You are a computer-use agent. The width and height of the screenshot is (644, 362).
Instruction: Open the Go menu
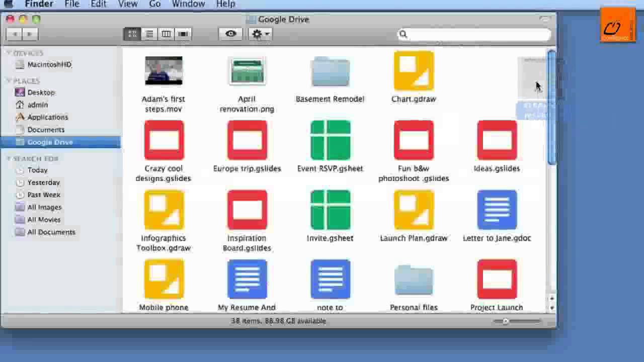155,4
